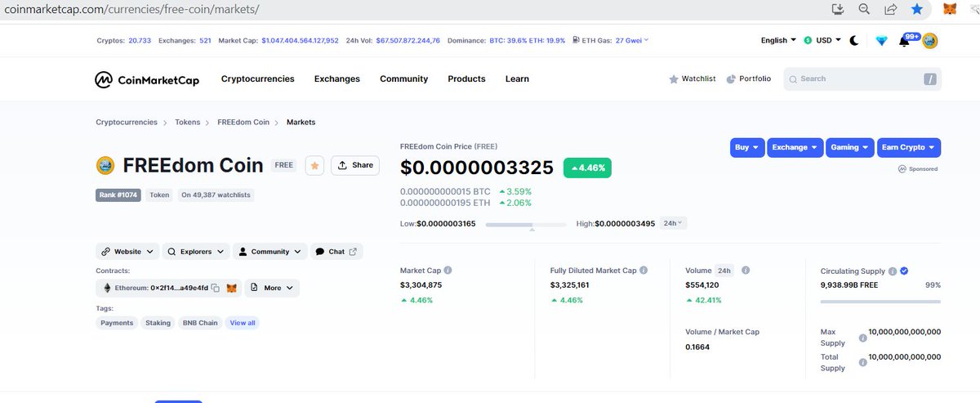Go to Cryptocurrencies breadcrumb
Viewport: 980px width, 403px height.
[127, 123]
